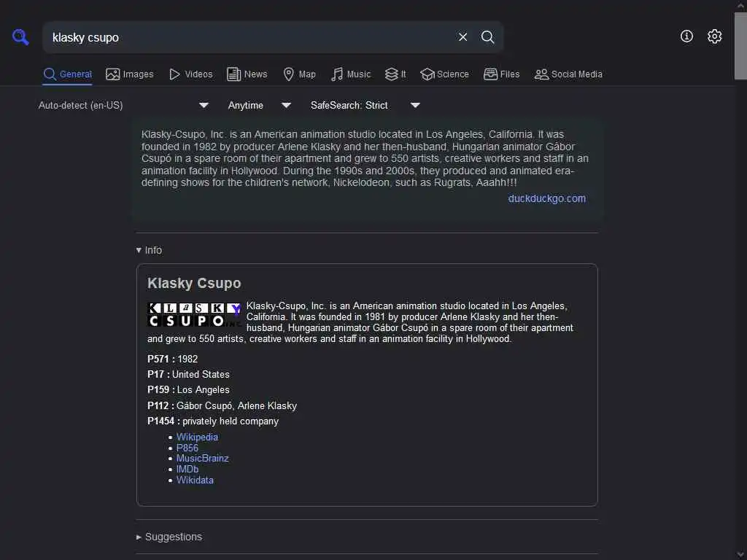Open the Wikipedia link
The height and width of the screenshot is (560, 747).
point(197,437)
